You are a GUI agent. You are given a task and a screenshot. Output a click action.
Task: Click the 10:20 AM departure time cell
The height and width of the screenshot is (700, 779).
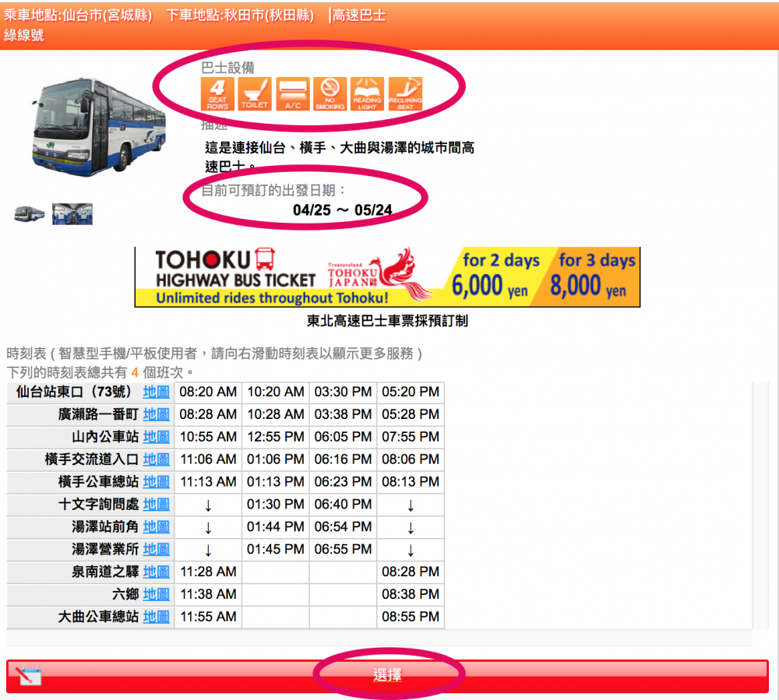[276, 392]
